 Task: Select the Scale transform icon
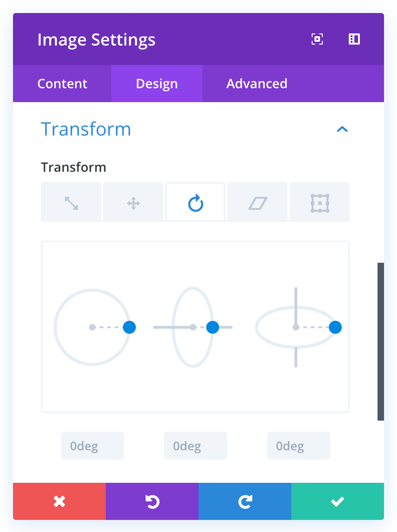(x=71, y=203)
